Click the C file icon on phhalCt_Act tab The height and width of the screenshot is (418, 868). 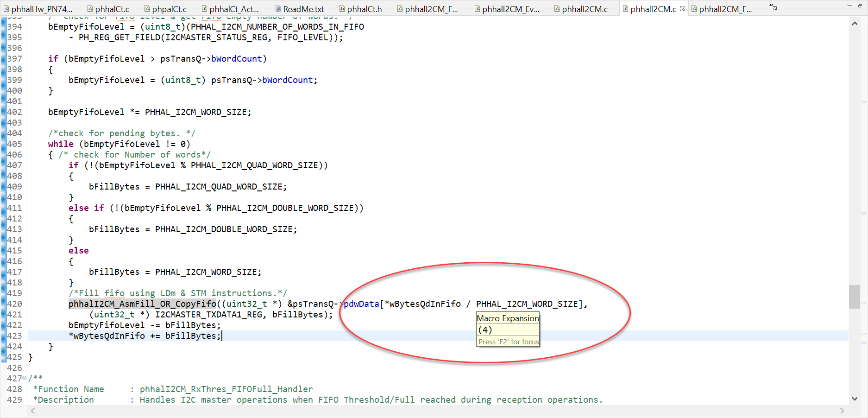(204, 8)
